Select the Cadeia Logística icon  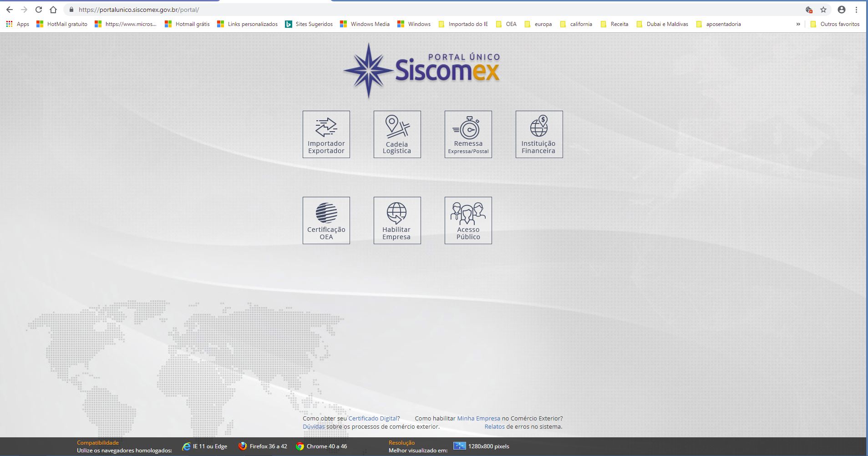397,134
